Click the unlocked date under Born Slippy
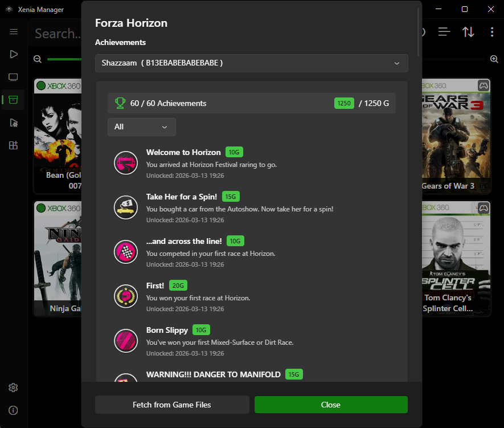Screen dimensions: 504x428 [185, 353]
